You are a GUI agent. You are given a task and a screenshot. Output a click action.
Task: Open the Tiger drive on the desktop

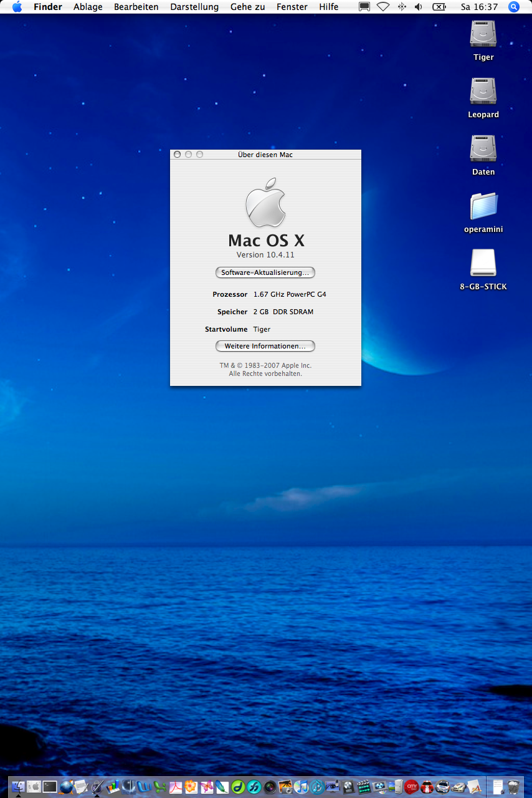(483, 34)
